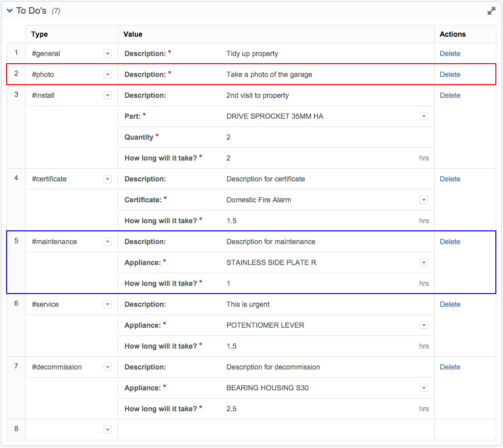Open type dropdown for #install row
The image size is (503, 448).
click(108, 95)
